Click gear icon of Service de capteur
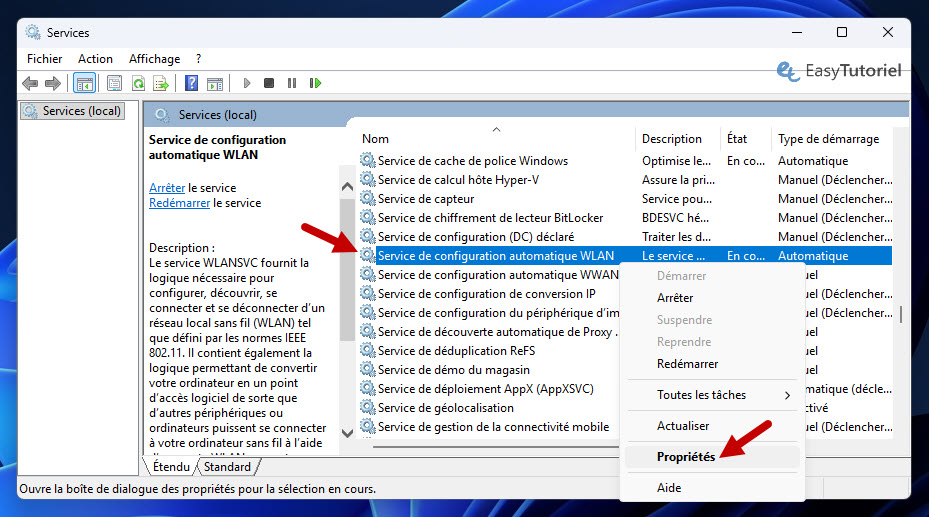This screenshot has width=929, height=517. click(368, 198)
